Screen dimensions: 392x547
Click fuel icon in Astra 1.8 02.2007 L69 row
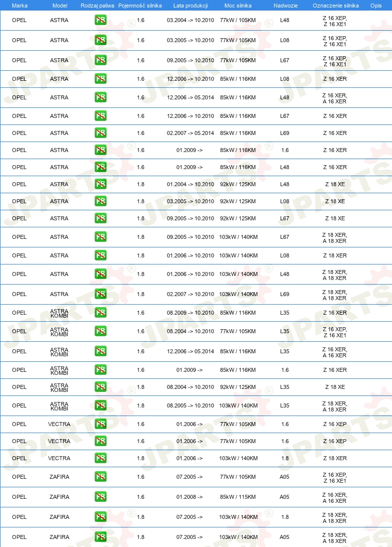(x=101, y=294)
